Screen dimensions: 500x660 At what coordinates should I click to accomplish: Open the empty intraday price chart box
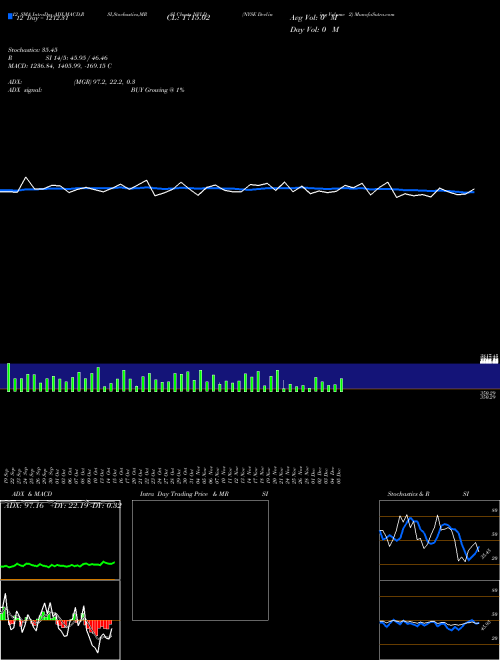tap(200, 560)
